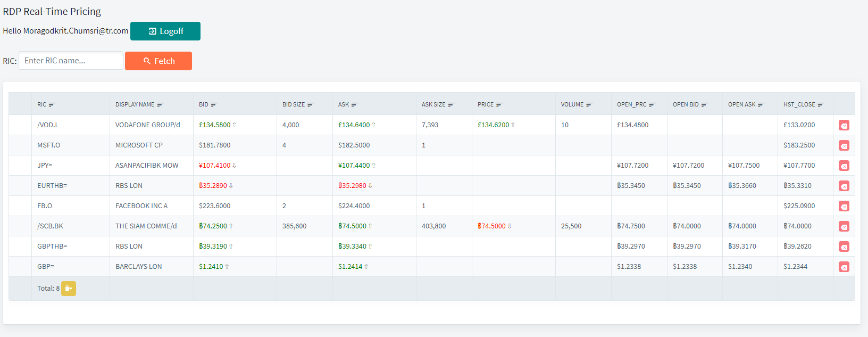The height and width of the screenshot is (337, 868).
Task: Click the ฿74.5000 price with down arrow
Action: pyautogui.click(x=492, y=226)
